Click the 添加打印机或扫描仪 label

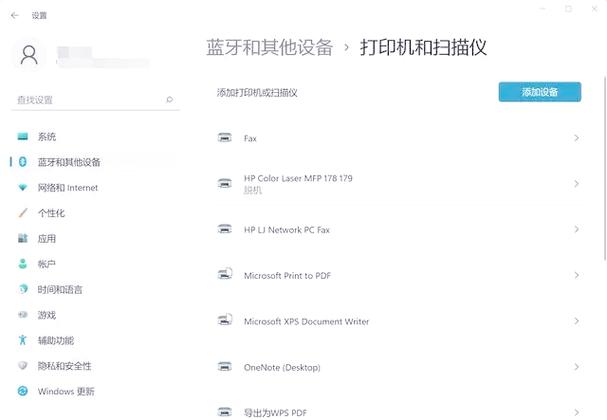(x=257, y=93)
